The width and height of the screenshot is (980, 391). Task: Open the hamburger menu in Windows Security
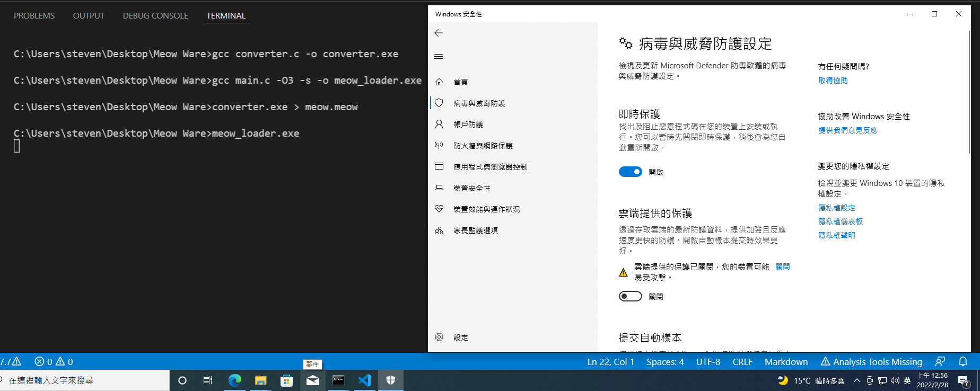(439, 57)
